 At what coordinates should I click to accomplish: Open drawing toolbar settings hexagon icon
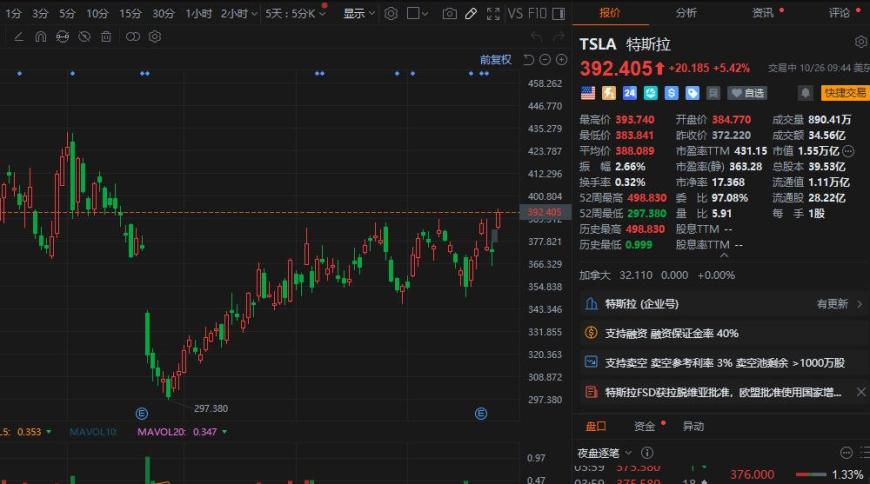pyautogui.click(x=155, y=37)
